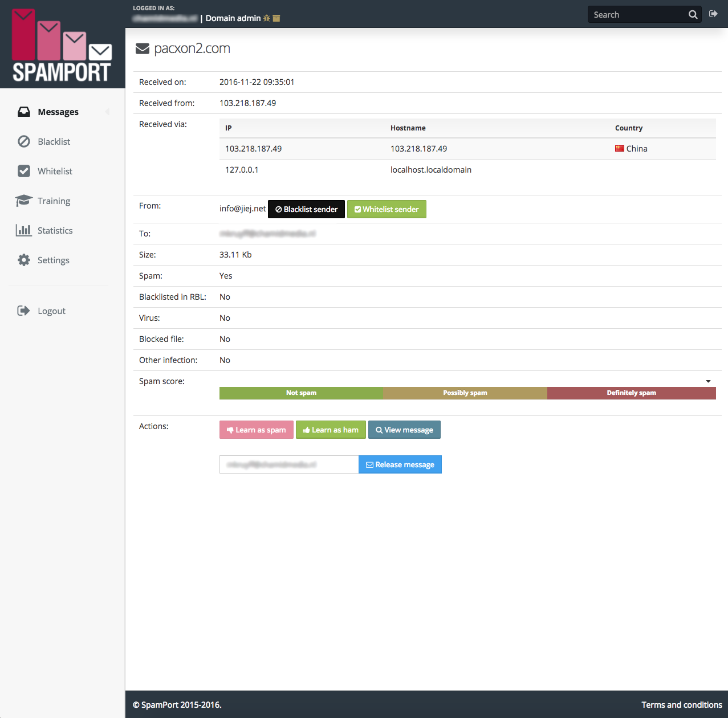Click the spam score bar's Possibly spam segment
This screenshot has height=718, width=728.
click(x=465, y=393)
